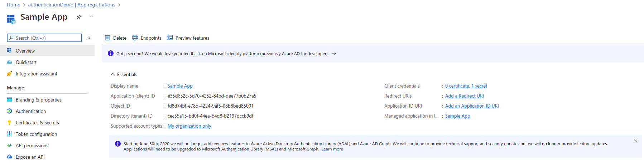Open My organization only link
The width and height of the screenshot is (644, 163).
(189, 126)
